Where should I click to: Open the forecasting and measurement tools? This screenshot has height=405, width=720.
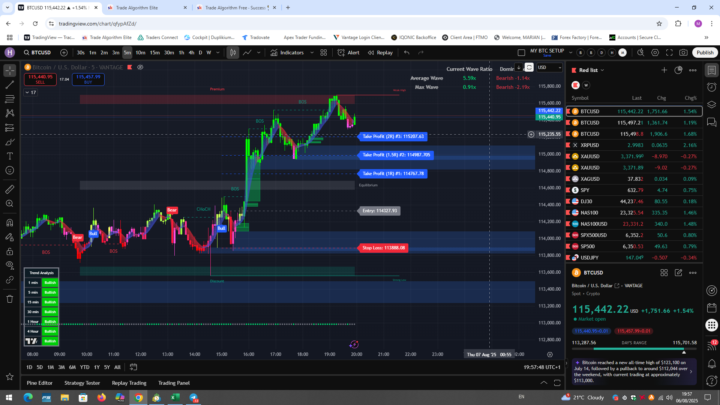10,128
